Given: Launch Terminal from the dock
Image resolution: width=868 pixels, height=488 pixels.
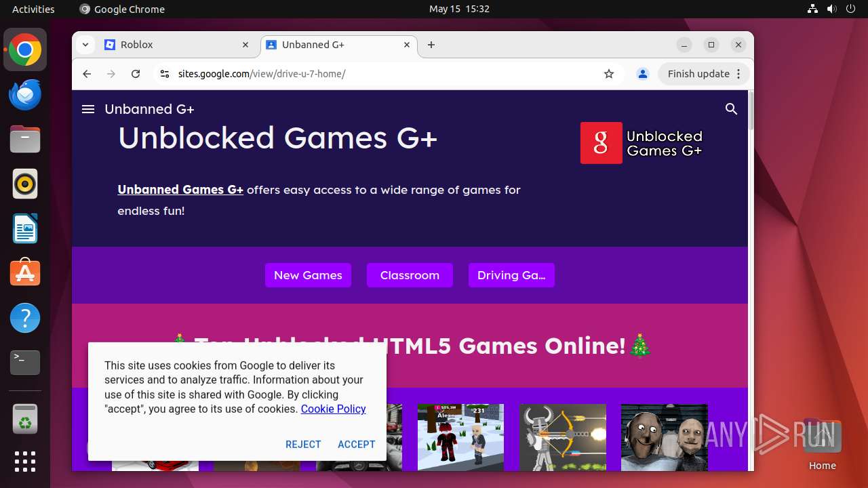Looking at the screenshot, I should click(25, 363).
